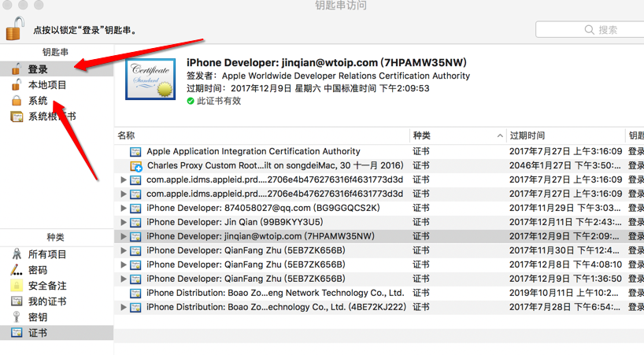644x355 pixels.
Task: Click expiry date 2046年1月27日
Action: [x=565, y=165]
